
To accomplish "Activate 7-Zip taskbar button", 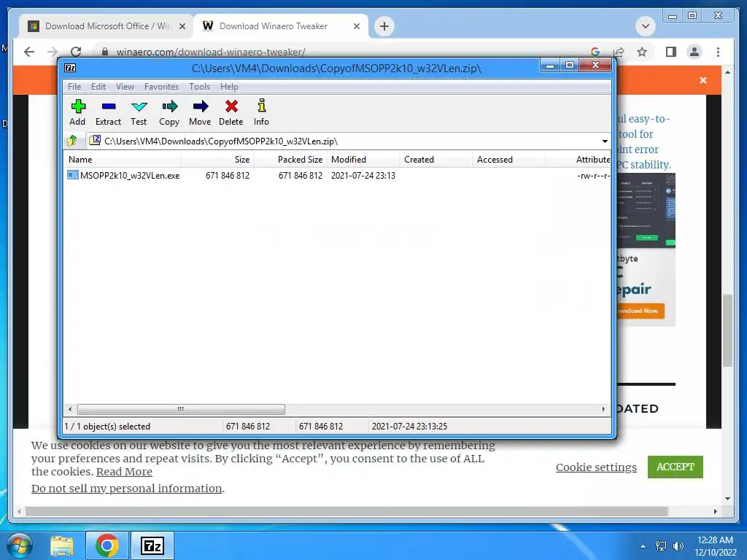I will point(152,545).
